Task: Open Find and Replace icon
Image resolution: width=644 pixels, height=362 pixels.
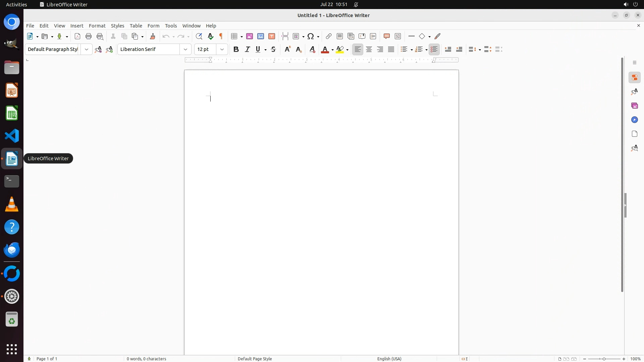Action: tap(199, 37)
